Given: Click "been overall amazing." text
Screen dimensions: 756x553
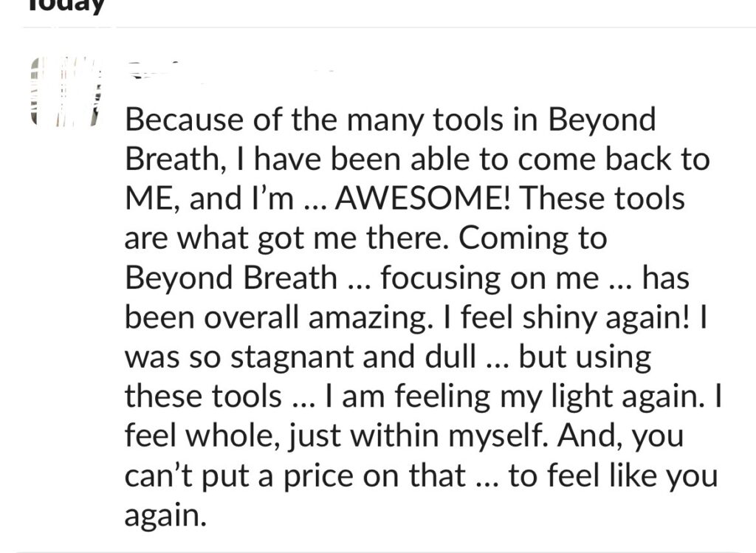Looking at the screenshot, I should click(x=276, y=317).
